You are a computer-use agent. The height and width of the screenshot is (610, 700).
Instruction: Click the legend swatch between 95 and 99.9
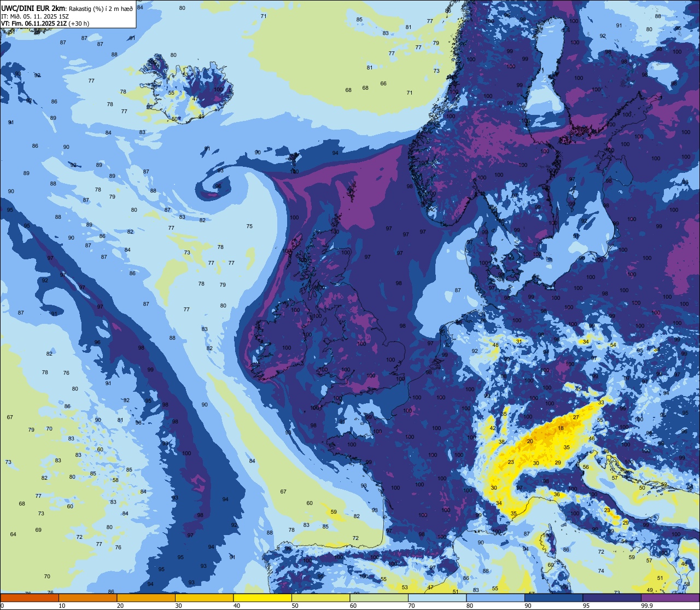pos(612,597)
